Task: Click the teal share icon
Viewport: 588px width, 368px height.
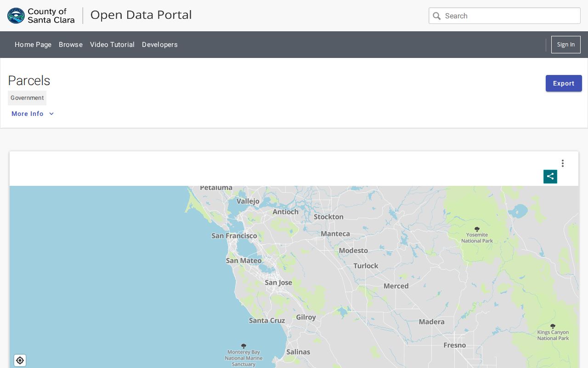Action: [x=550, y=177]
